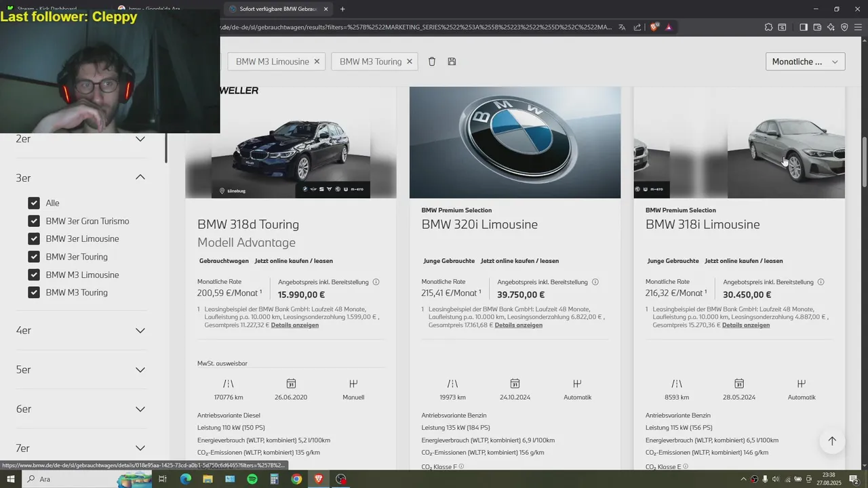Open the Calculator from the taskbar

(x=275, y=479)
